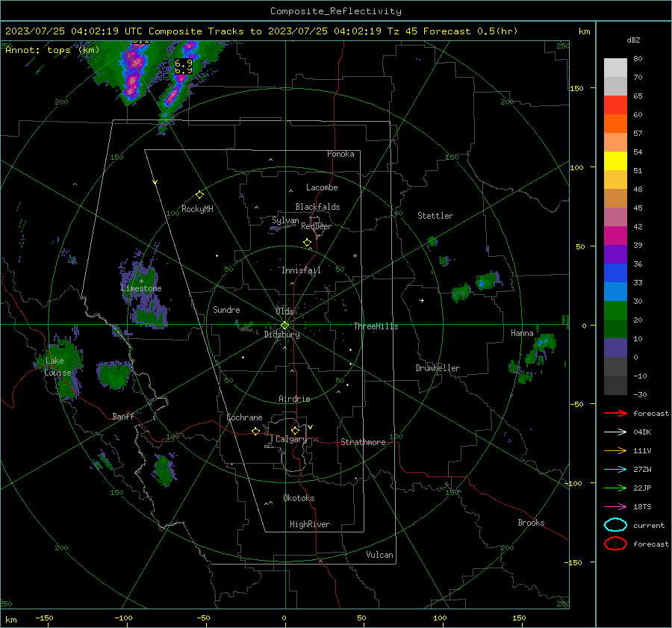Select the cyan 27ZW track arrow
672x628 pixels.
tap(615, 470)
